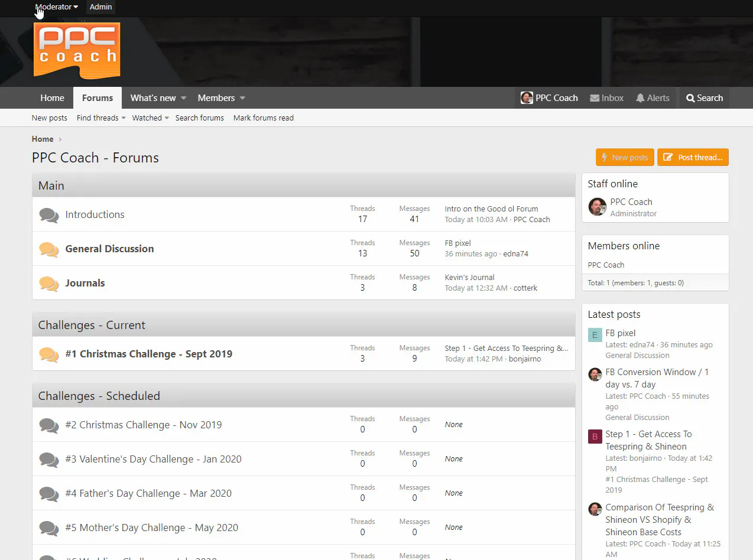Click 'General Discussion' under FB pixel latest post
Viewport: 753px width, 560px height.
coord(637,355)
